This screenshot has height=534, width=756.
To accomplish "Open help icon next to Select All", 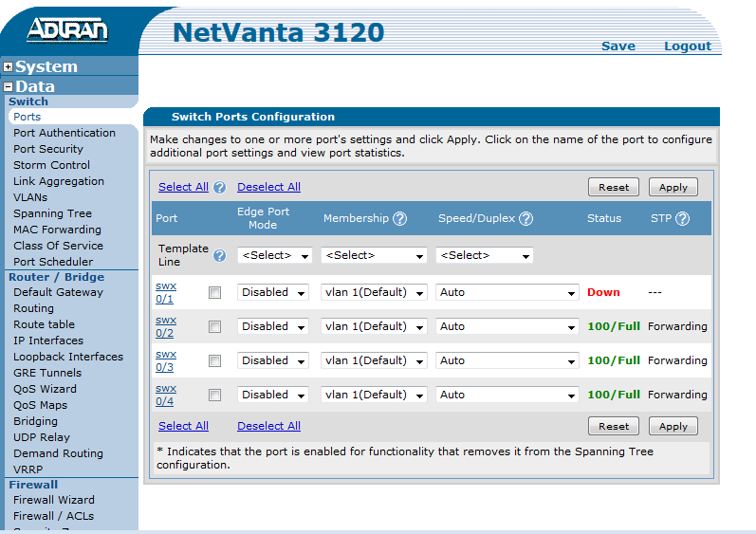I will point(220,188).
